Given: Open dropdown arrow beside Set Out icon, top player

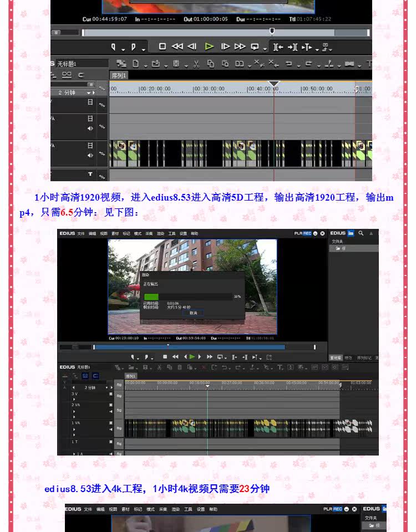Looking at the screenshot, I should pyautogui.click(x=144, y=50).
